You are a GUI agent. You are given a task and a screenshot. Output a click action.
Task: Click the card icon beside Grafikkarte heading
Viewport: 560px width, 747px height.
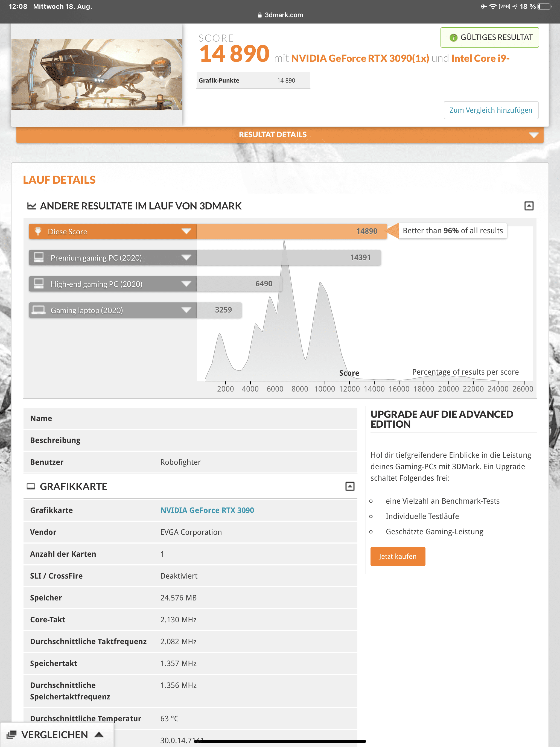31,486
